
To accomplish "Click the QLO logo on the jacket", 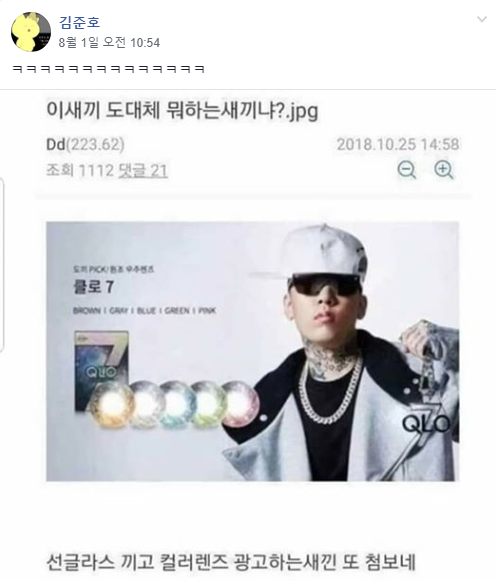I will (426, 423).
